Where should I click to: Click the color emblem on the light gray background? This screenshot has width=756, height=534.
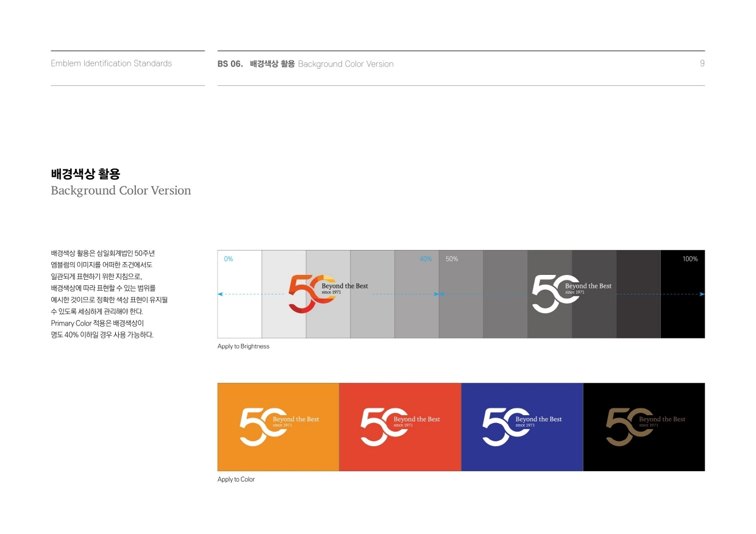328,294
